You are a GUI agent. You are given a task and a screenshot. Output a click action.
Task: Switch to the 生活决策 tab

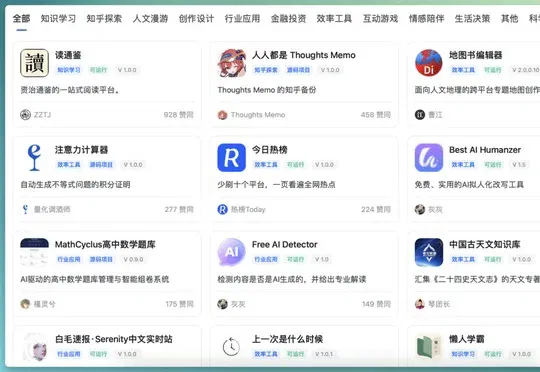point(472,19)
